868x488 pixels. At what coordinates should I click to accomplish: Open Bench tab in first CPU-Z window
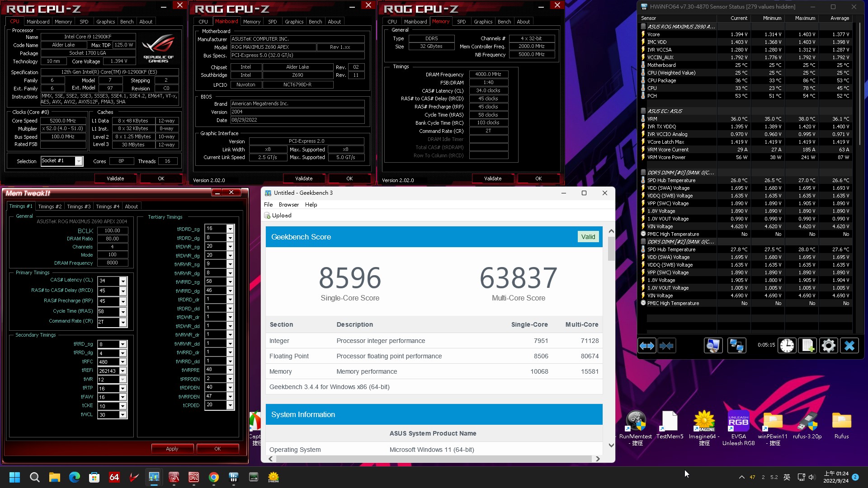click(127, 22)
